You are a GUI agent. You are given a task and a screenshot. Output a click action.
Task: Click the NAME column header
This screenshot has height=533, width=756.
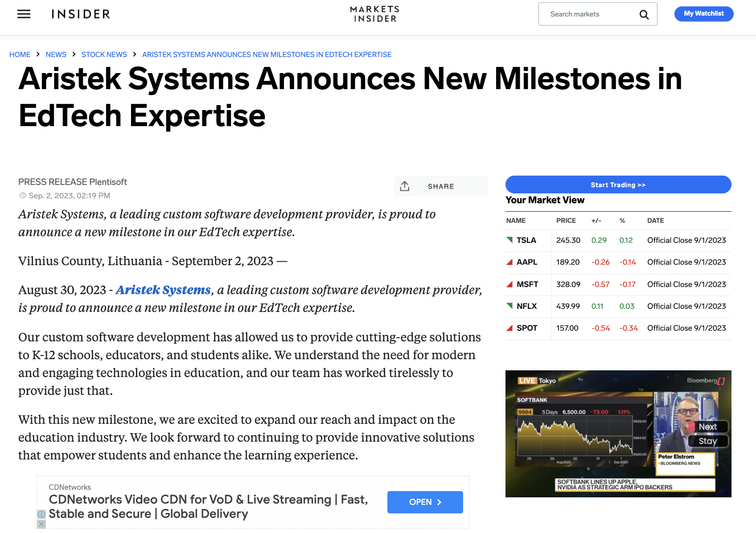coord(516,221)
